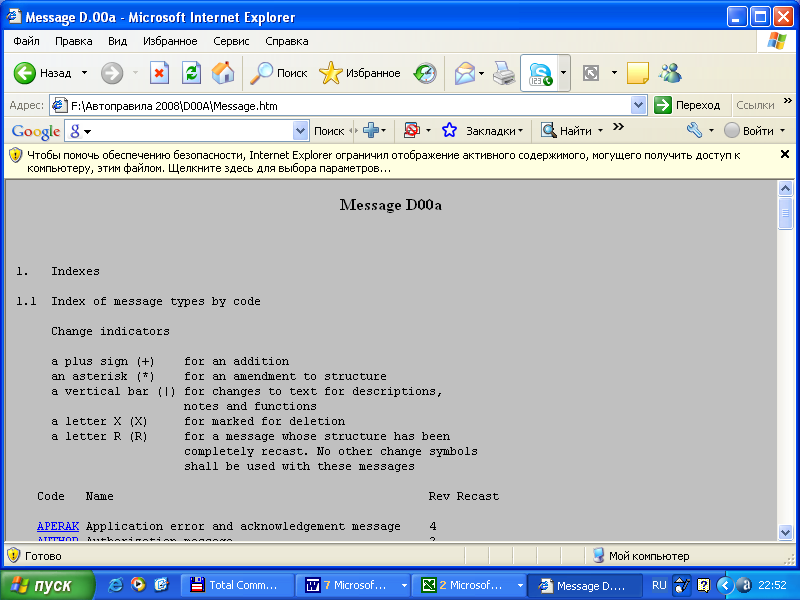Screen dimensions: 800x600
Task: Click the full-screen toolbar icon
Action: tap(591, 73)
